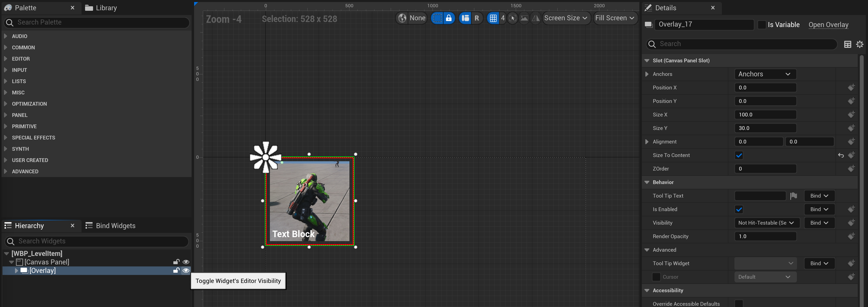Click the mirror flip layout icon
Screen dimensions: 868x307
pos(536,18)
